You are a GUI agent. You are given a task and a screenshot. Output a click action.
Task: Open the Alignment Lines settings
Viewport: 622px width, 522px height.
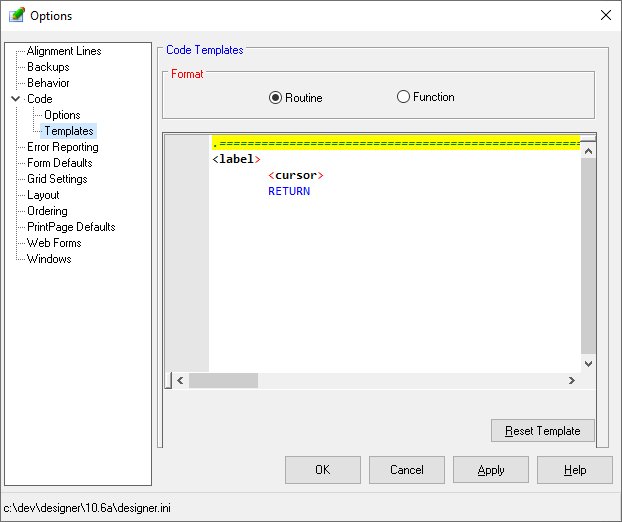(63, 51)
